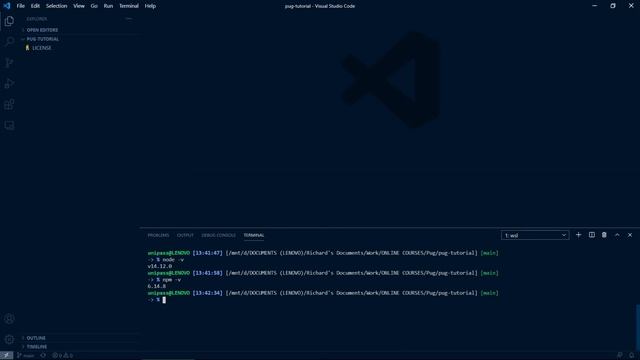Image resolution: width=640 pixels, height=360 pixels.
Task: Open the Edit menu
Action: [35, 6]
